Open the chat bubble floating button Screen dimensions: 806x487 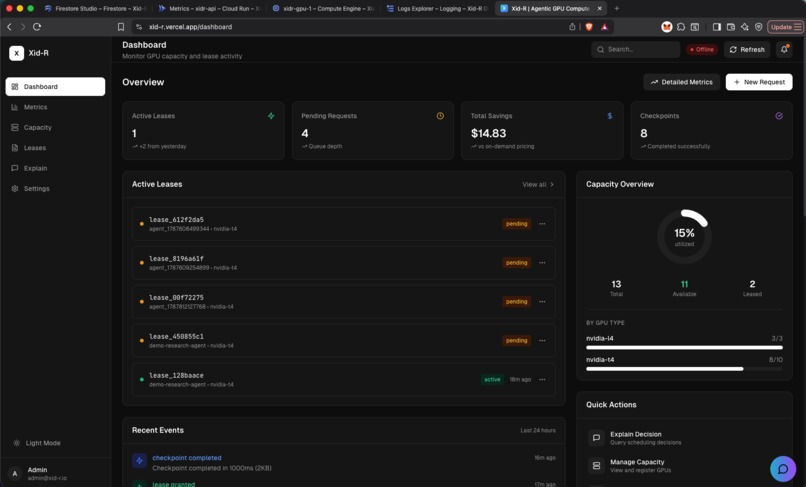tap(783, 469)
